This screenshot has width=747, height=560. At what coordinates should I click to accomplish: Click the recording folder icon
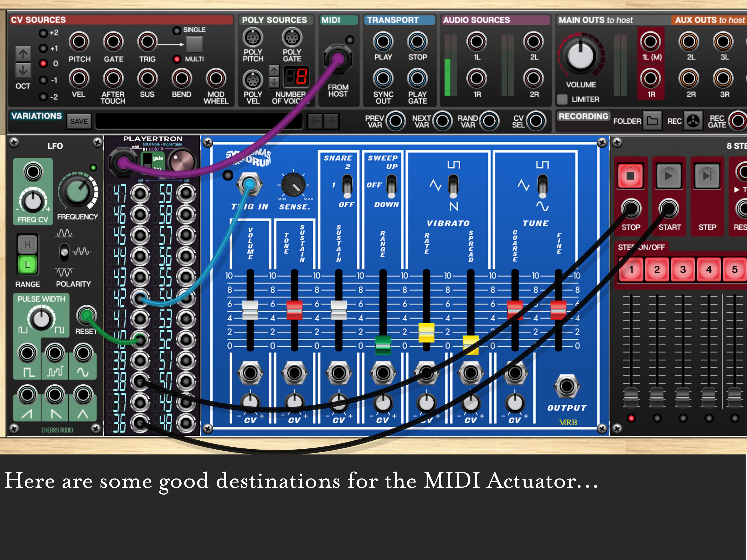[x=652, y=121]
